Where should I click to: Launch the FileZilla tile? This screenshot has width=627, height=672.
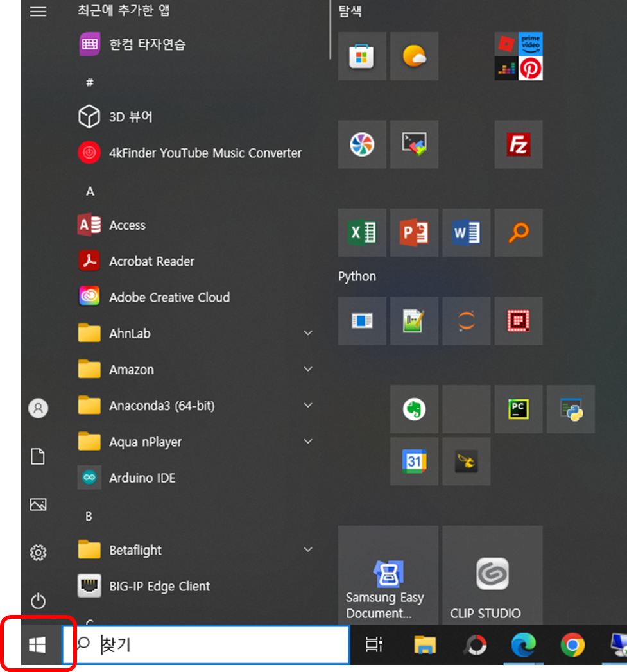click(x=518, y=144)
